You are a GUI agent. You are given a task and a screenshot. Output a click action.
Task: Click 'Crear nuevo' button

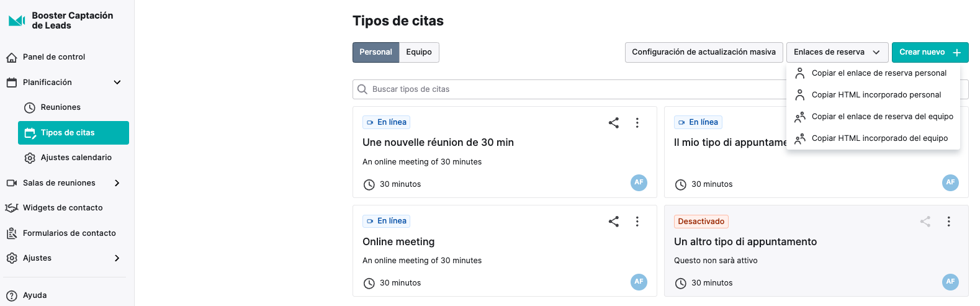click(930, 52)
